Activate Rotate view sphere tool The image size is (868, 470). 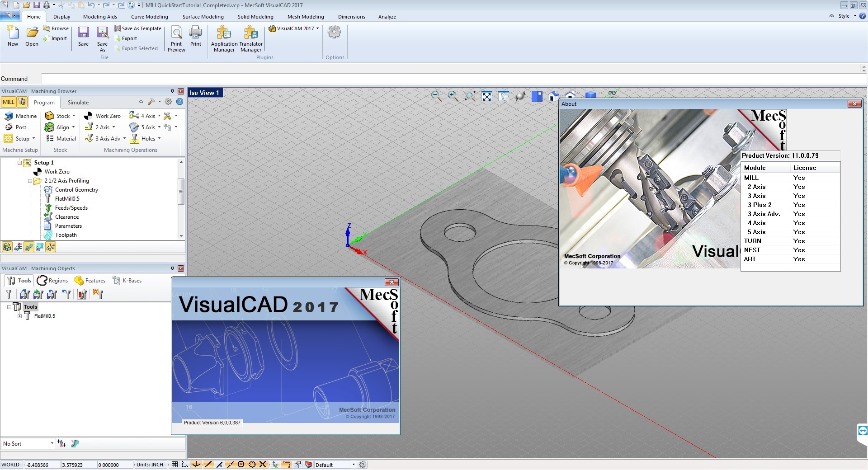[x=520, y=96]
